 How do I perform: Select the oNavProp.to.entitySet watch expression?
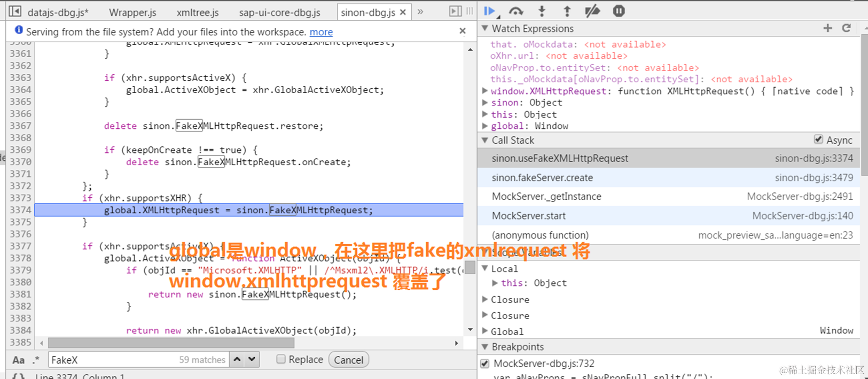(x=595, y=68)
